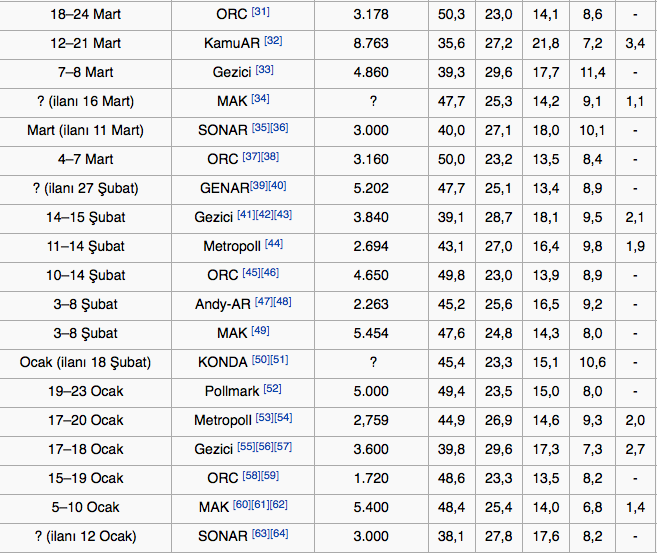Open reference 64 beside SONAR
This screenshot has height=556, width=657.
278,534
